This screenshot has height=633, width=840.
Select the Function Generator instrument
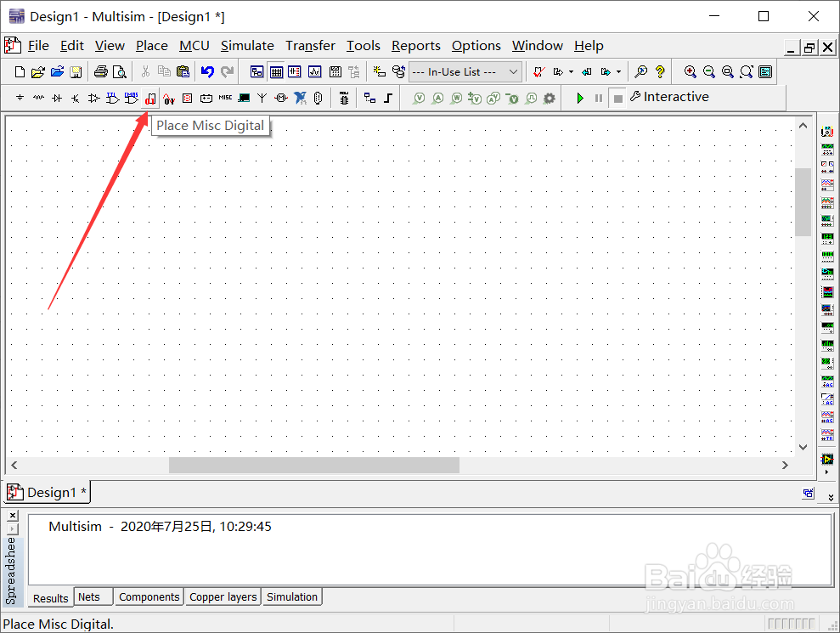827,149
